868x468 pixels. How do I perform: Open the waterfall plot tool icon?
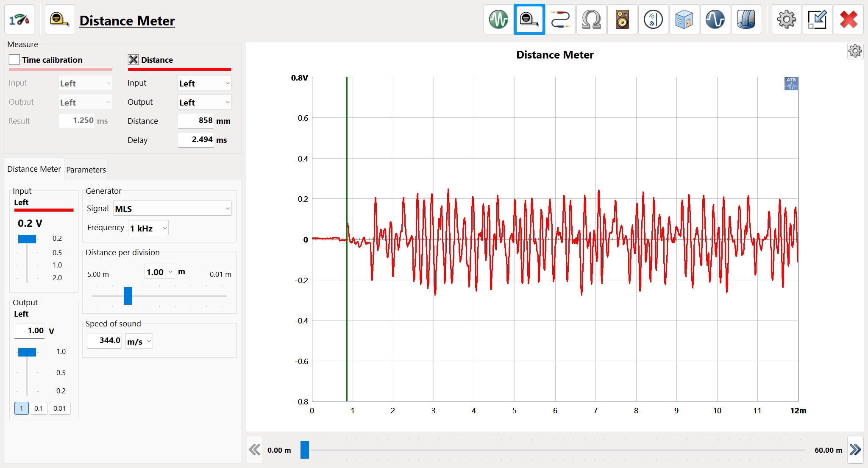[746, 19]
